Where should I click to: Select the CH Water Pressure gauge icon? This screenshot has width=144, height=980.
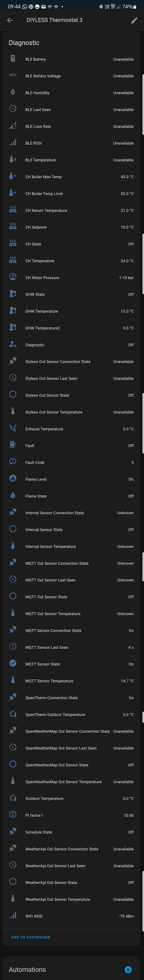[x=13, y=277]
